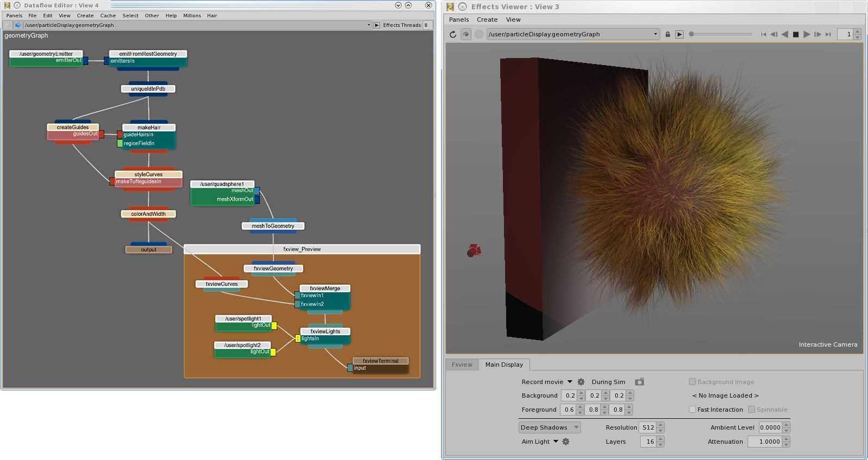Enable the Fast Interaction checkbox
This screenshot has width=868, height=460.
click(692, 410)
